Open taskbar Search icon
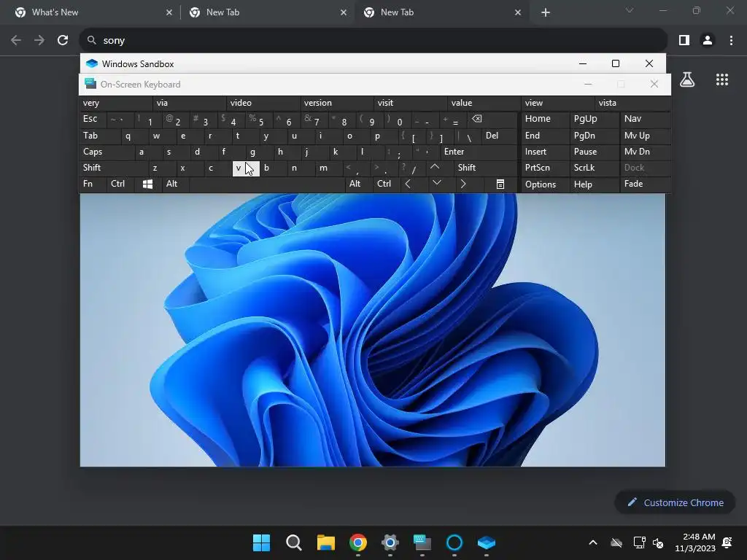 pos(293,542)
